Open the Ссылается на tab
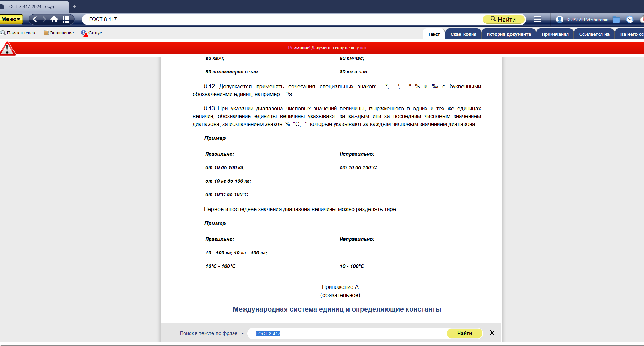The image size is (644, 346). [594, 34]
